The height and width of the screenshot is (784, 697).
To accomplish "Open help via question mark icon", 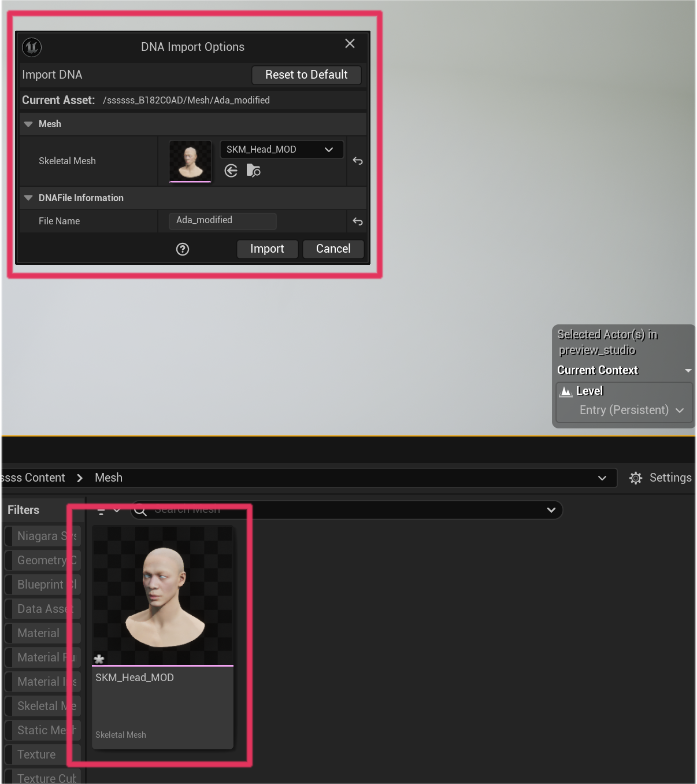I will pyautogui.click(x=183, y=249).
